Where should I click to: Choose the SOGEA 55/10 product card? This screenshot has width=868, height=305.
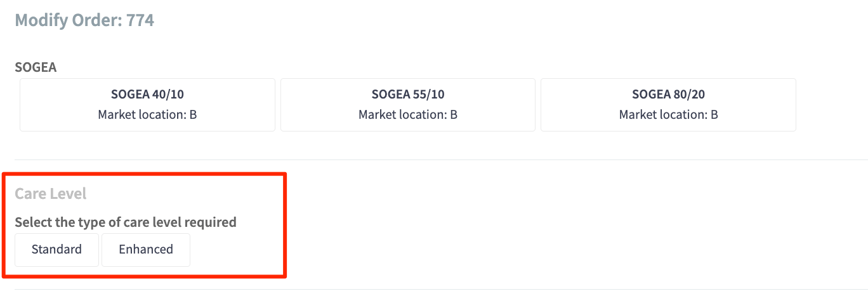tap(407, 105)
